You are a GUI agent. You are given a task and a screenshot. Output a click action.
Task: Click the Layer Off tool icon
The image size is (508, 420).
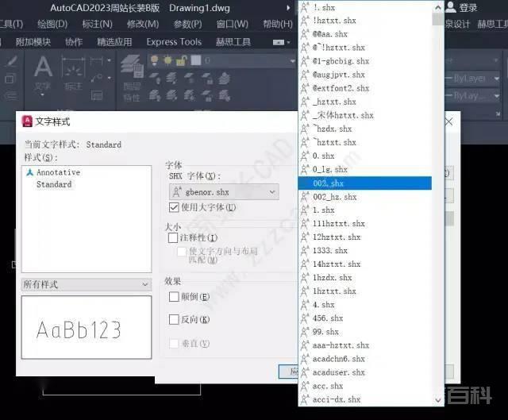coord(155,78)
